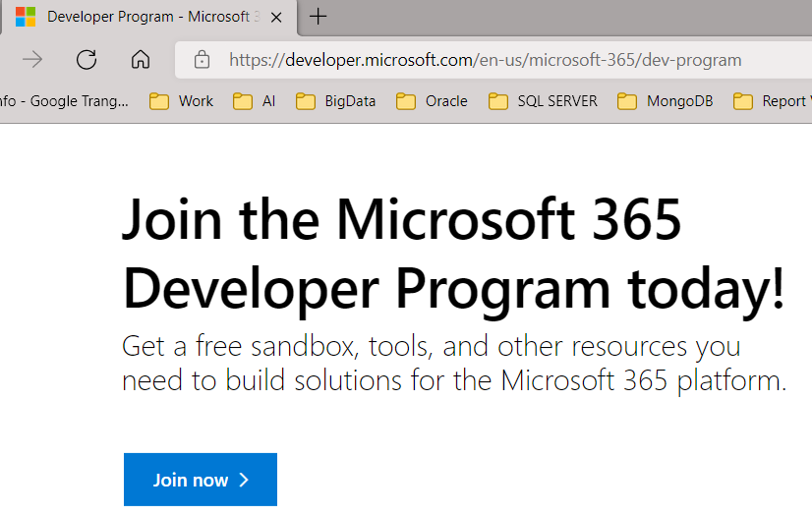
Task: Click the Join now button
Action: [x=201, y=480]
